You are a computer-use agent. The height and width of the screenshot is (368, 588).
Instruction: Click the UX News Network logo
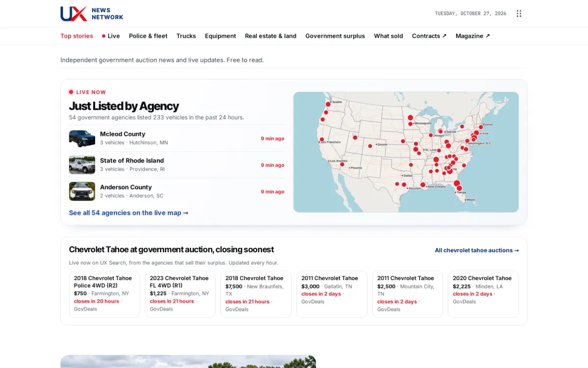92,14
